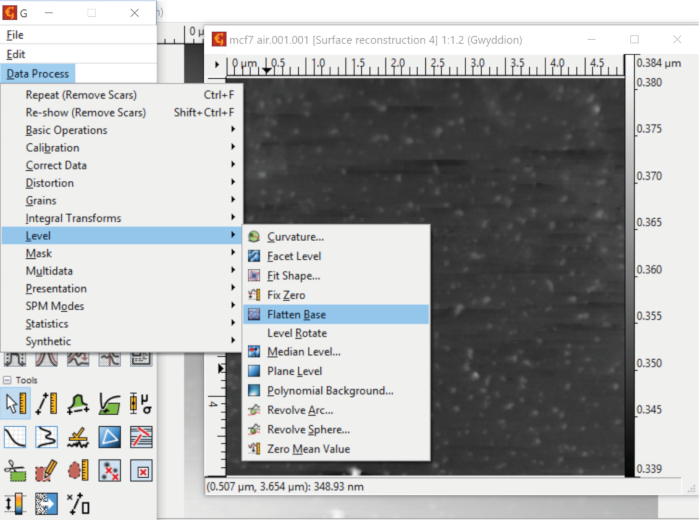Select the Mask Editor pencil tool
The height and width of the screenshot is (520, 700).
pyautogui.click(x=46, y=469)
